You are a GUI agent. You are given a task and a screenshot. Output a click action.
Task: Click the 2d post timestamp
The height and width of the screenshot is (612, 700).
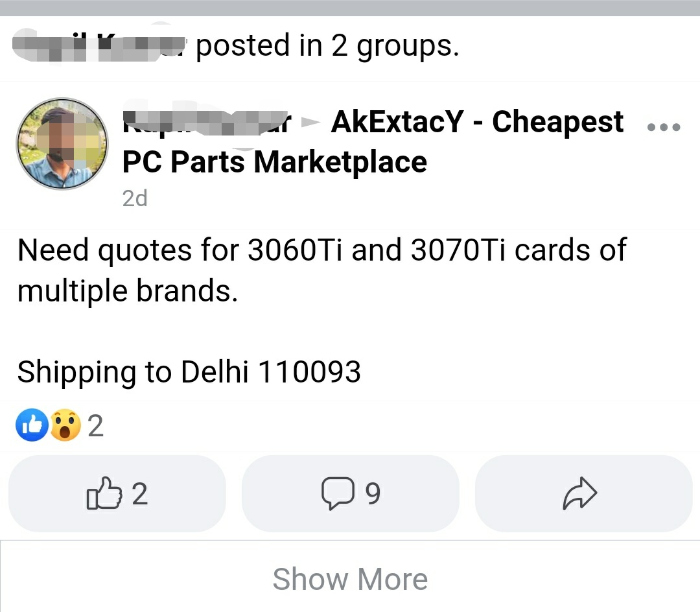pos(135,198)
